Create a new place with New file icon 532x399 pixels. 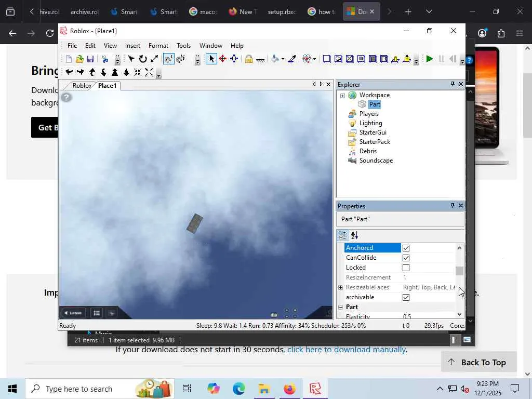click(x=69, y=59)
